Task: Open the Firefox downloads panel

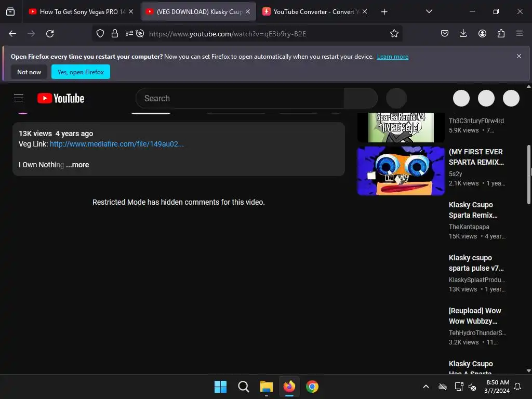Action: pyautogui.click(x=463, y=33)
